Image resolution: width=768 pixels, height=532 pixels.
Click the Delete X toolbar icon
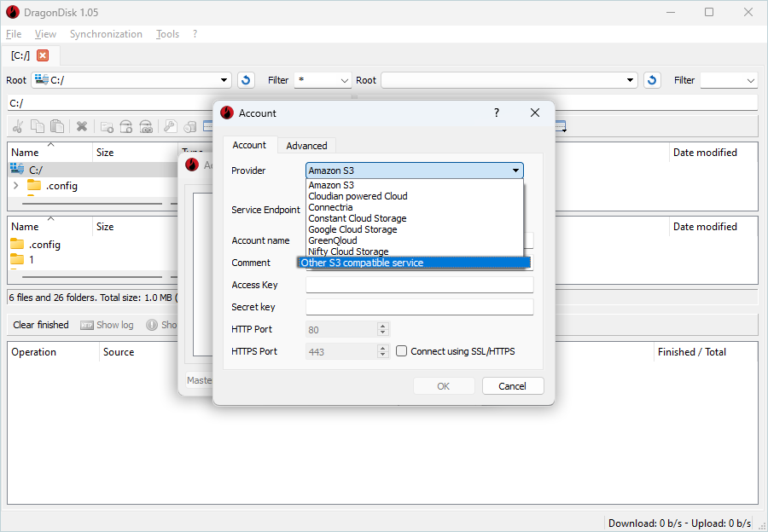coord(82,127)
